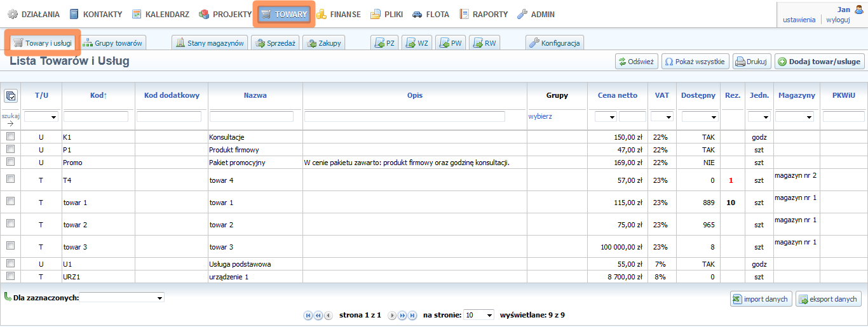The height and width of the screenshot is (327, 868).
Task: Open the PZ document tab
Action: [x=384, y=43]
